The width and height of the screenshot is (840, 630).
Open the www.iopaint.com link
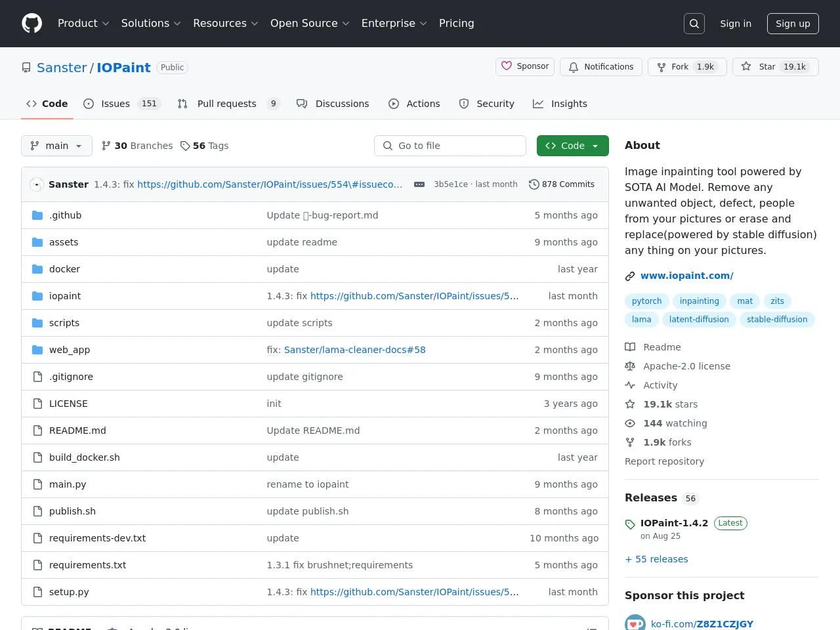[686, 276]
